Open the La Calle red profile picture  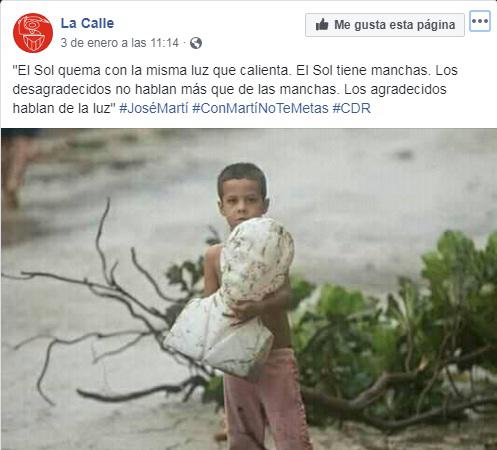click(33, 33)
